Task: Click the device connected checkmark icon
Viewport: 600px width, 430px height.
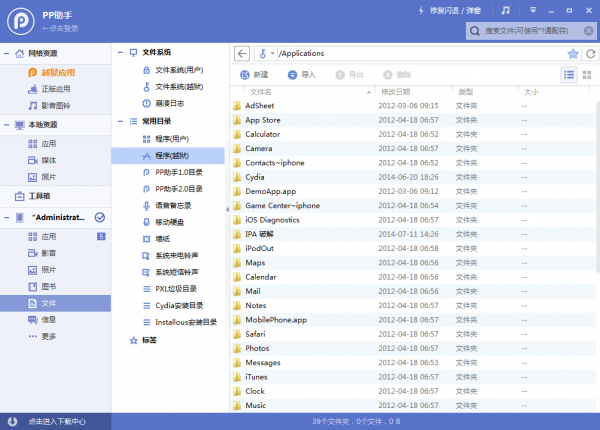Action: 99,217
